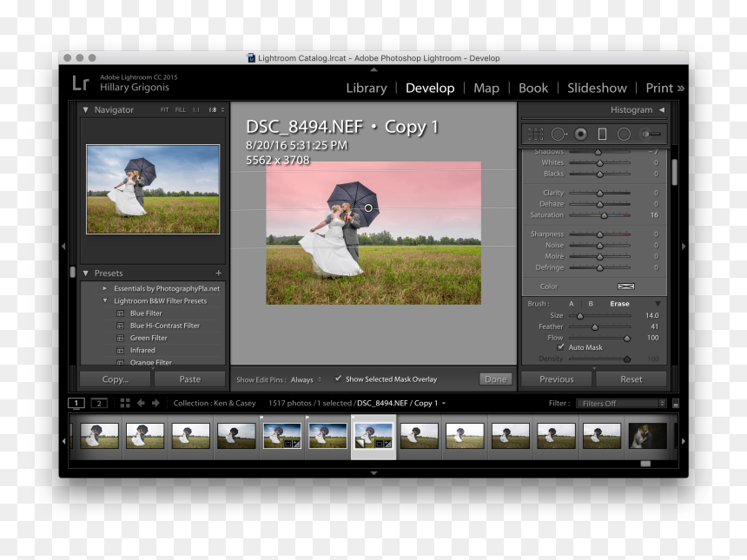This screenshot has width=747, height=560.
Task: Click the right panel scrollbar
Action: tap(675, 172)
